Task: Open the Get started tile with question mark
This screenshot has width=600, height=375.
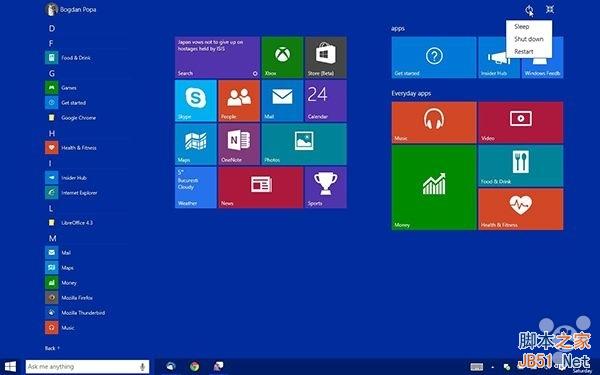Action: point(434,57)
